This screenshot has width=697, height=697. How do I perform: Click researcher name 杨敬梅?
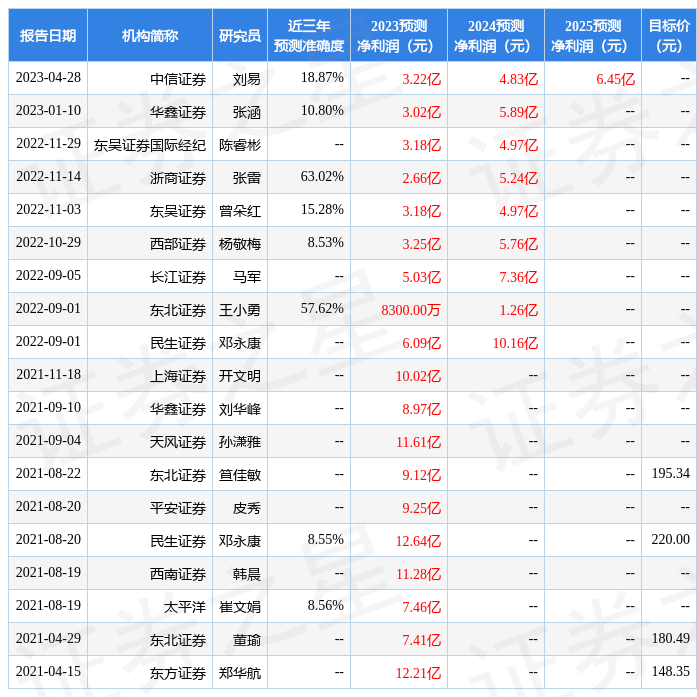pyautogui.click(x=240, y=244)
